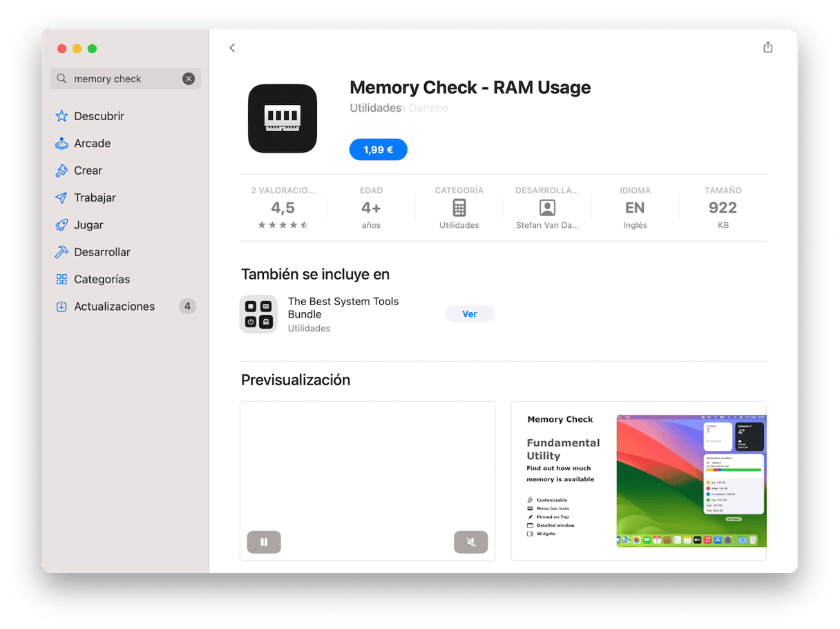Click the Desarrollar hammer icon

point(61,252)
